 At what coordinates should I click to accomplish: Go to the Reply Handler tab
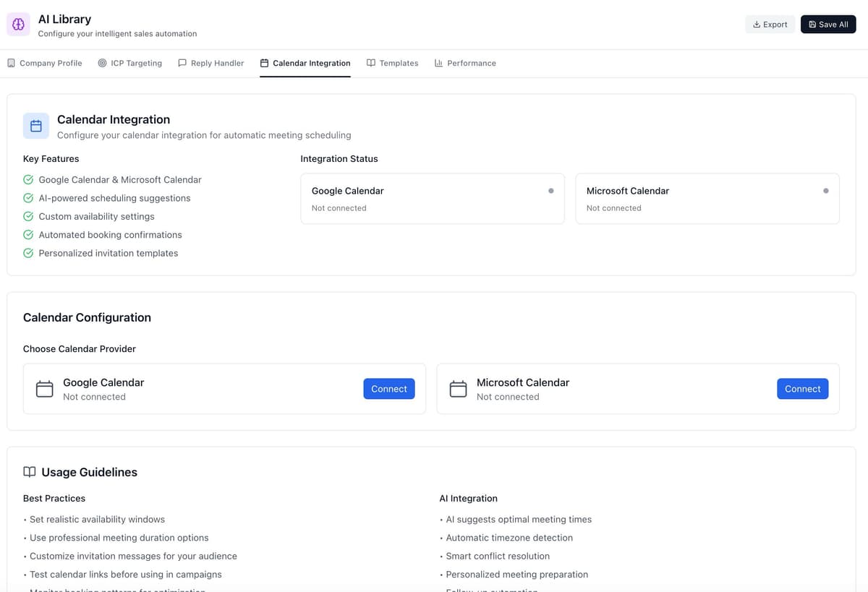211,64
